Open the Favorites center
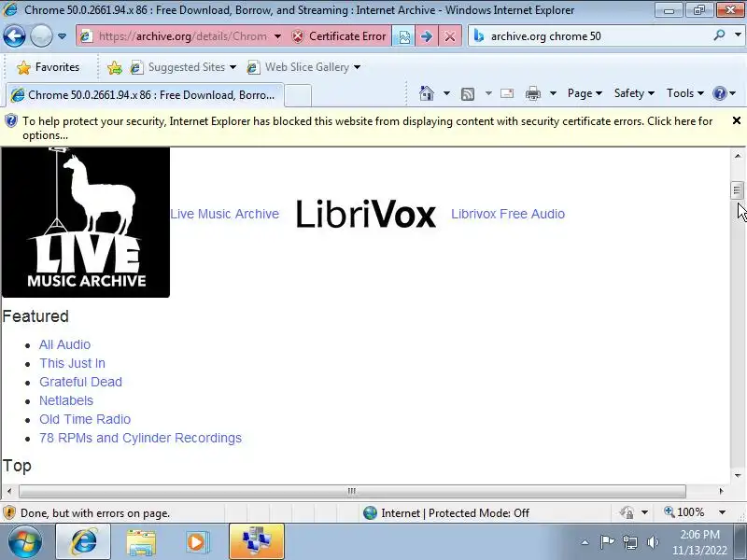Viewport: 747px width, 560px height. coord(49,67)
